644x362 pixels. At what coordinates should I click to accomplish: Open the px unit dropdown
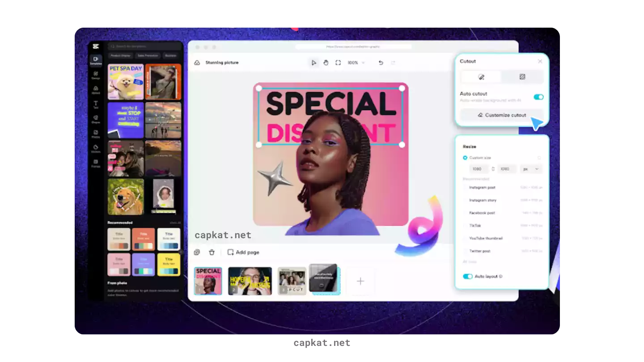[531, 169]
